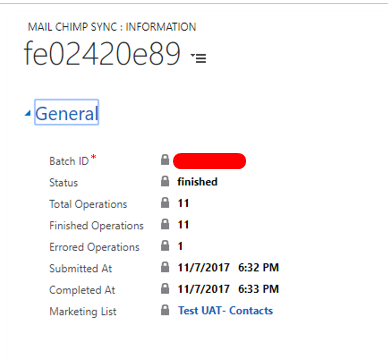Collapse the General section triangle
Viewport: 388px width, 360px height.
pyautogui.click(x=28, y=114)
